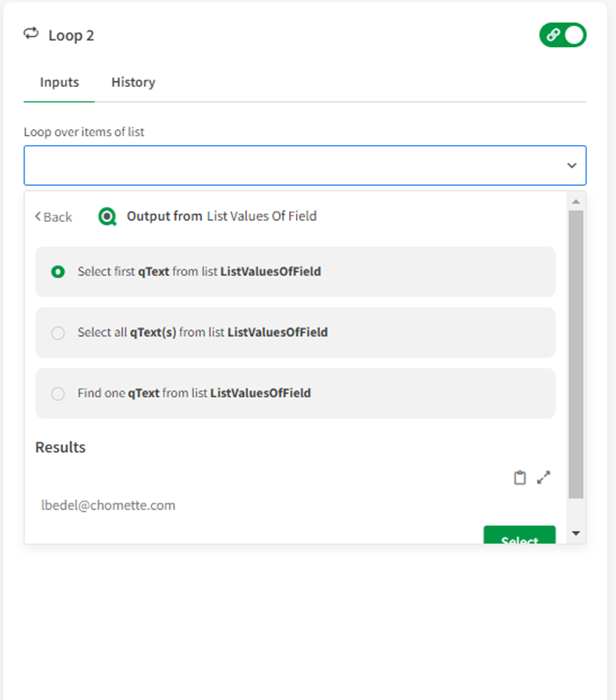Choose Select all qText(s) radio option
This screenshot has width=616, height=700.
58,332
